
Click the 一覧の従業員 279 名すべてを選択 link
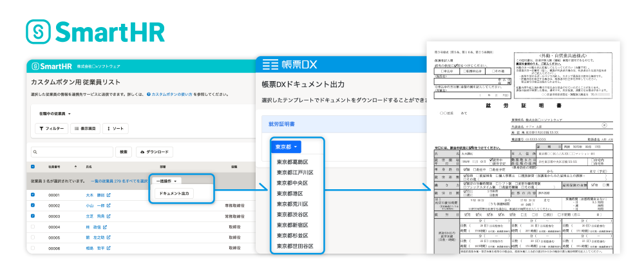click(119, 181)
